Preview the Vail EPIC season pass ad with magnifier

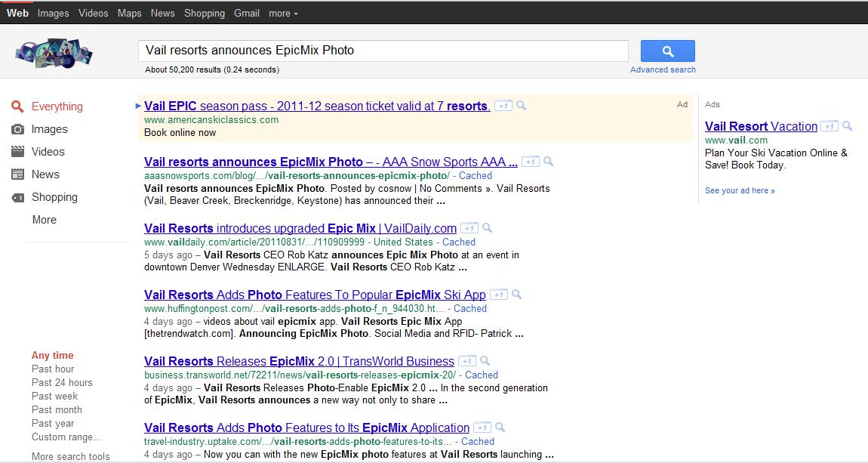(521, 106)
